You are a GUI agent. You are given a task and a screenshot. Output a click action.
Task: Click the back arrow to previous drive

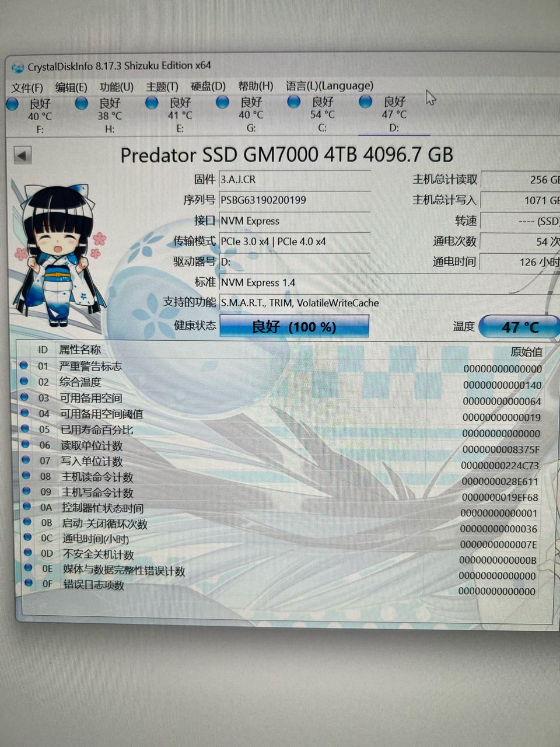[x=22, y=154]
